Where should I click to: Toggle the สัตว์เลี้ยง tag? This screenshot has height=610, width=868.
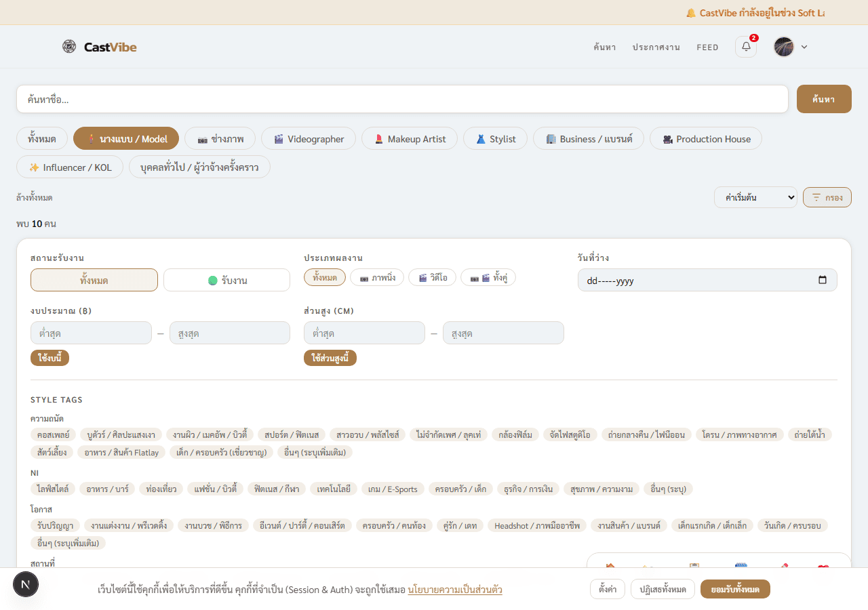click(x=52, y=452)
